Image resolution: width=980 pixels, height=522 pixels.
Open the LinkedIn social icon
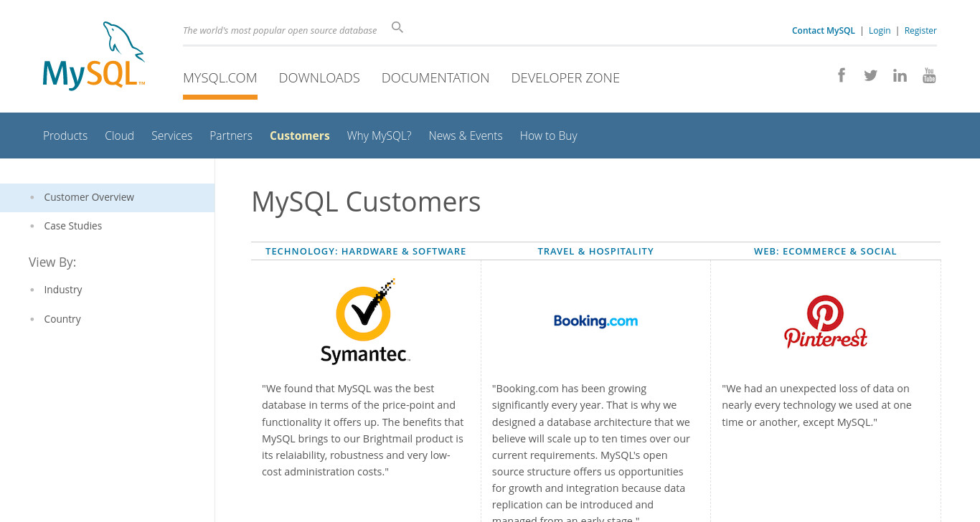coord(900,75)
